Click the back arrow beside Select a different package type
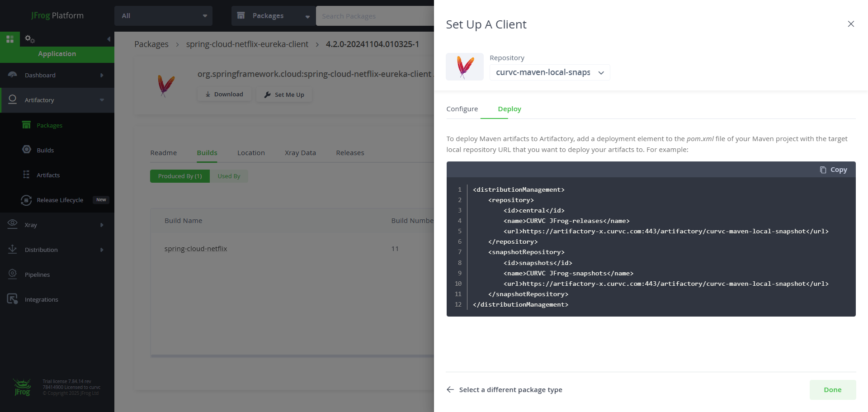The image size is (868, 412). pos(450,389)
